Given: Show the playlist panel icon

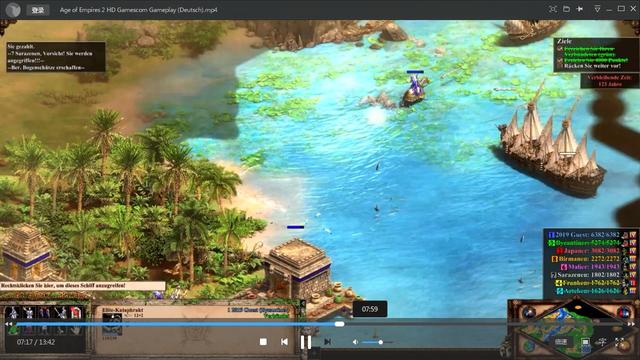Looking at the screenshot, I should (x=585, y=342).
